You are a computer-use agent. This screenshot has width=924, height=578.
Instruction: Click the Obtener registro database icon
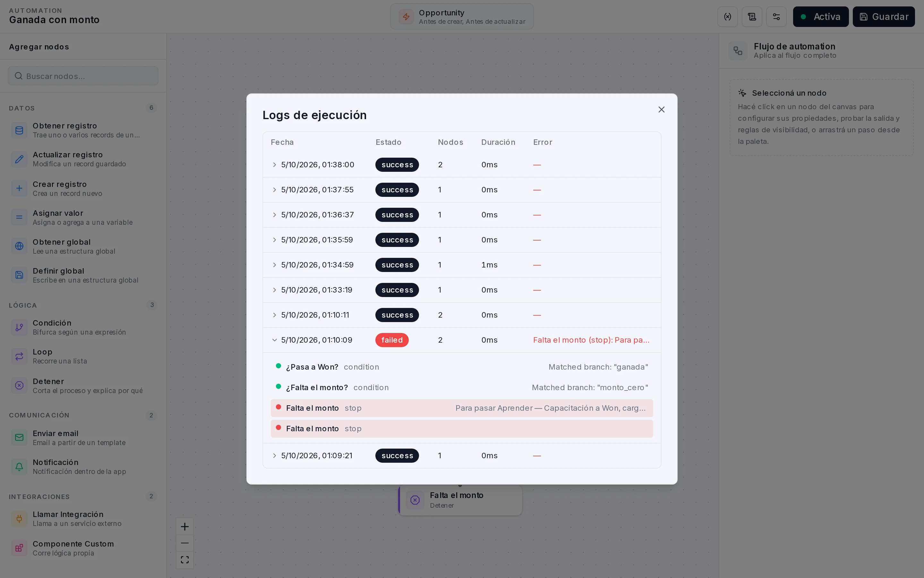point(19,130)
